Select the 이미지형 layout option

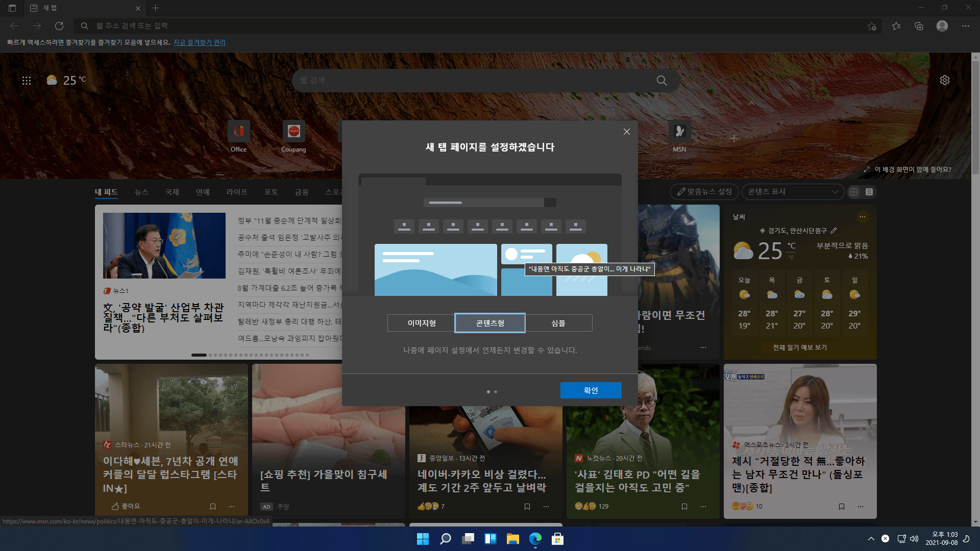pos(421,323)
